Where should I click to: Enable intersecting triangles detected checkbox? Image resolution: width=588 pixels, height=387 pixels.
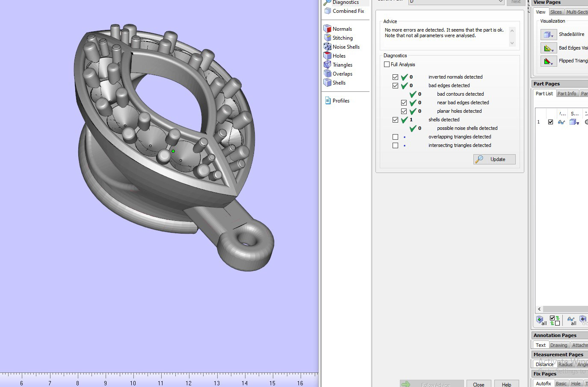click(x=395, y=146)
